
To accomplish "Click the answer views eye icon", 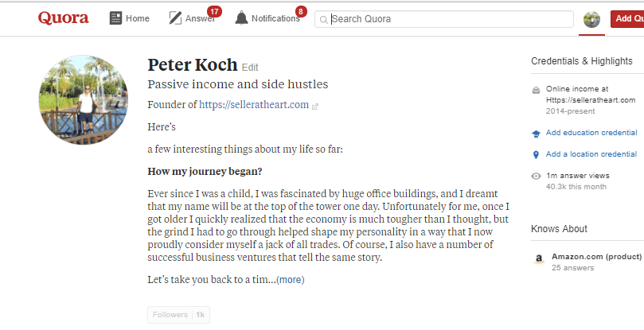I will 536,176.
